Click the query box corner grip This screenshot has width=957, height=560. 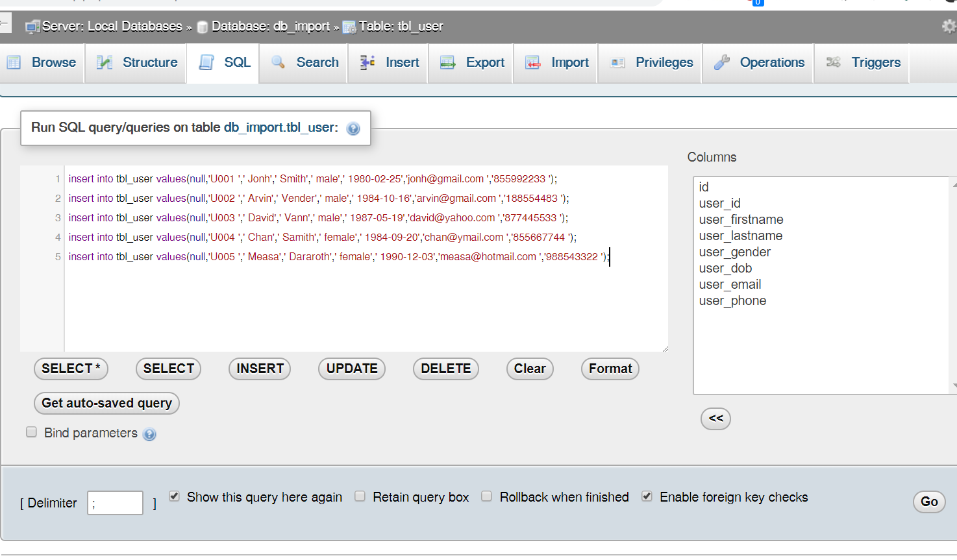point(665,348)
